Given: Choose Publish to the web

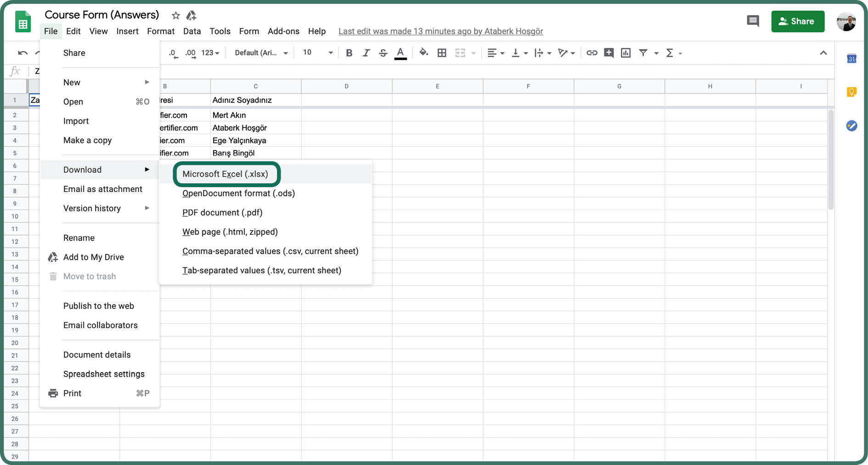Looking at the screenshot, I should click(100, 306).
